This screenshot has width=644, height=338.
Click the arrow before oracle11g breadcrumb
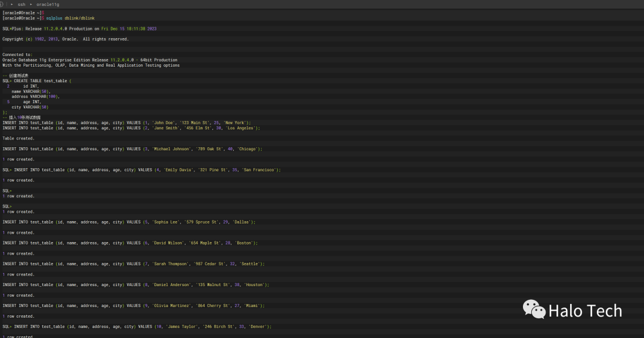click(31, 5)
